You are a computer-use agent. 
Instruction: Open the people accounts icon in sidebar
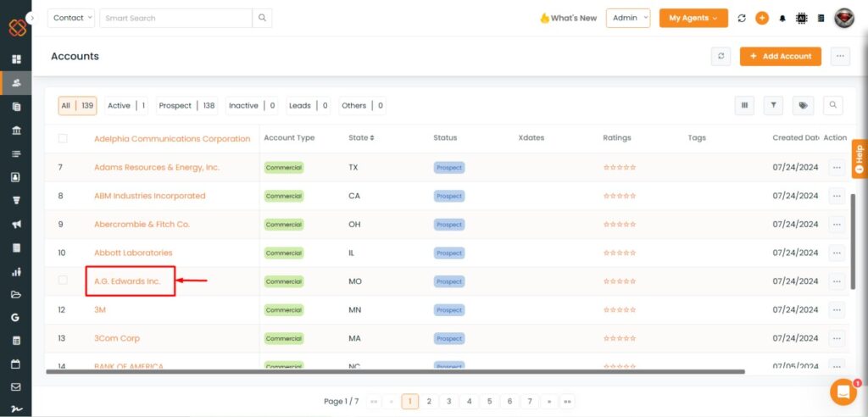(16, 83)
